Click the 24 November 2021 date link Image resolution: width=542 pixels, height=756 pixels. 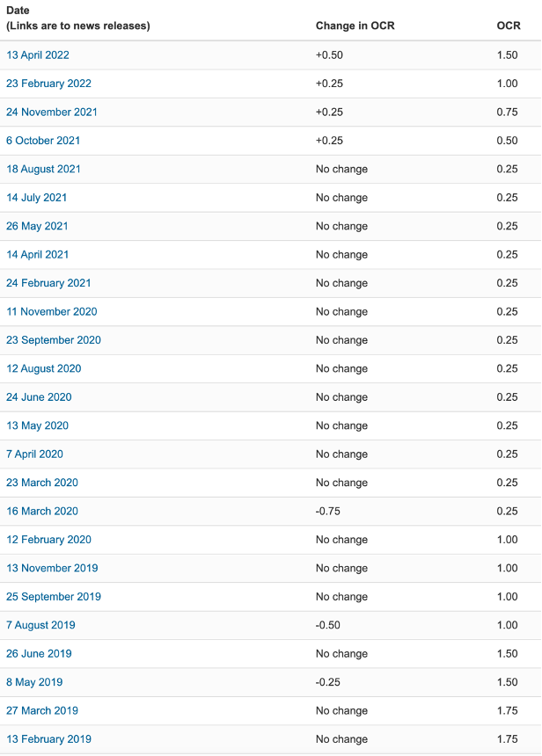pos(52,112)
